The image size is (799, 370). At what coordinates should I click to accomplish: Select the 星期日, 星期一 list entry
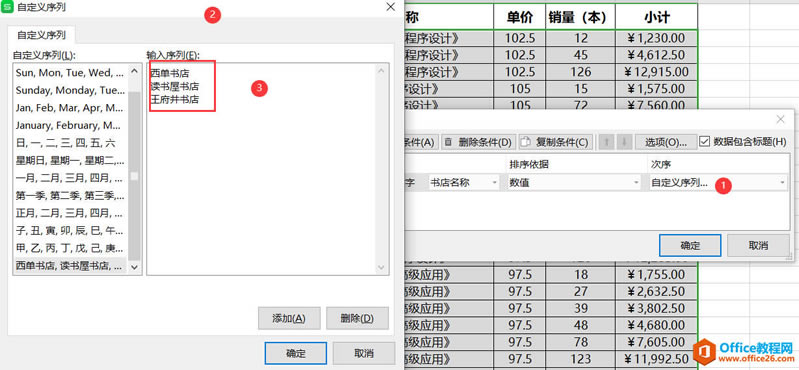(x=71, y=161)
